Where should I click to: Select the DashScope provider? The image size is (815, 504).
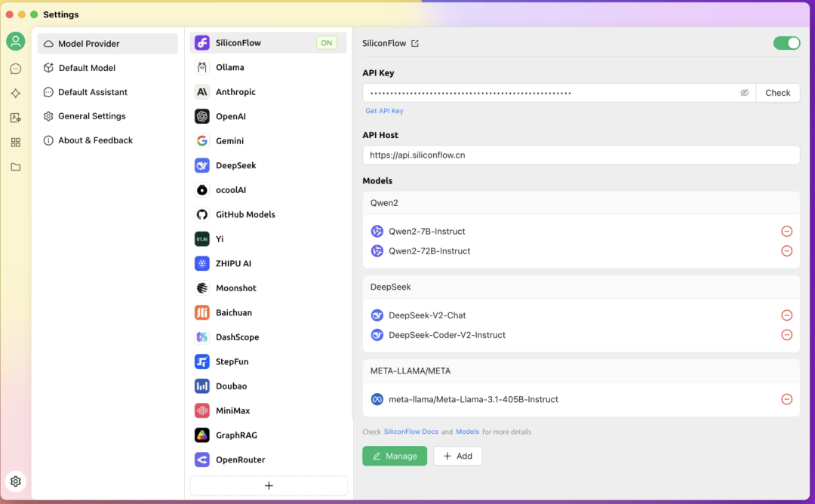click(x=268, y=337)
